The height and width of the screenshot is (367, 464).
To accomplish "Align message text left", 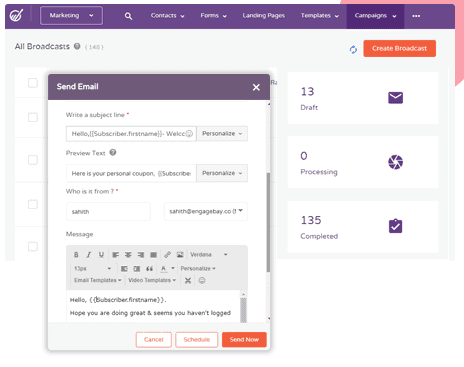I will pyautogui.click(x=115, y=255).
